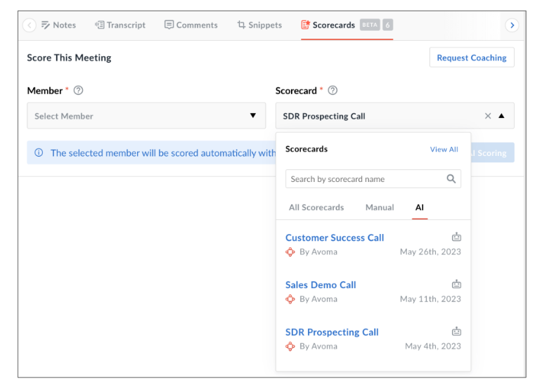Click the Select Member dropdown arrow
542x392 pixels.
[253, 116]
